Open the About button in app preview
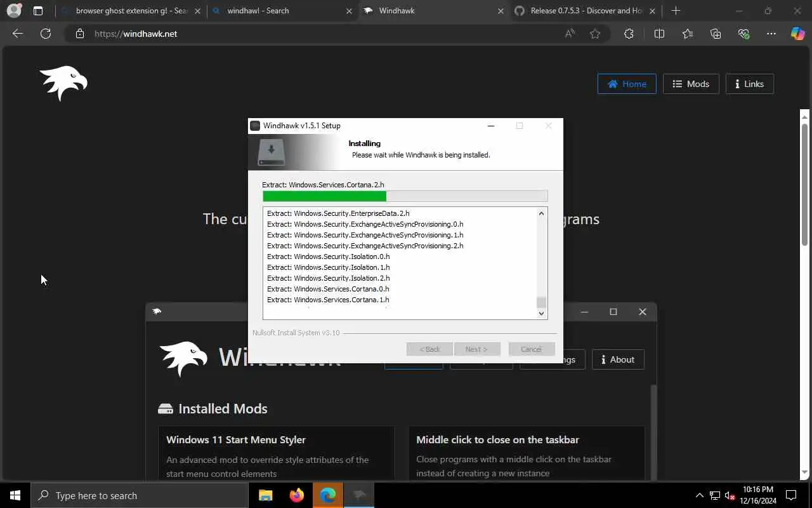This screenshot has height=508, width=812. coord(618,359)
